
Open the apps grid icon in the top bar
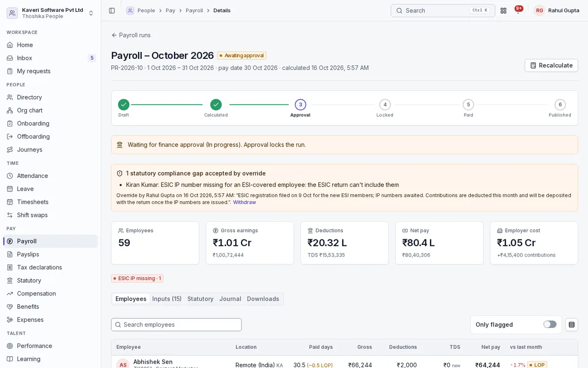click(x=503, y=10)
